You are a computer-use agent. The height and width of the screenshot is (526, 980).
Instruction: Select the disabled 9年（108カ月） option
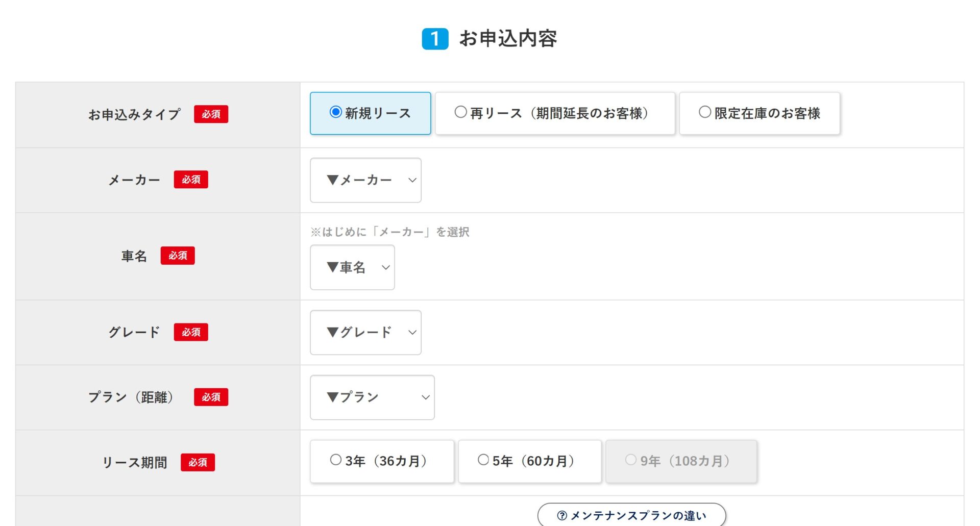pos(681,461)
